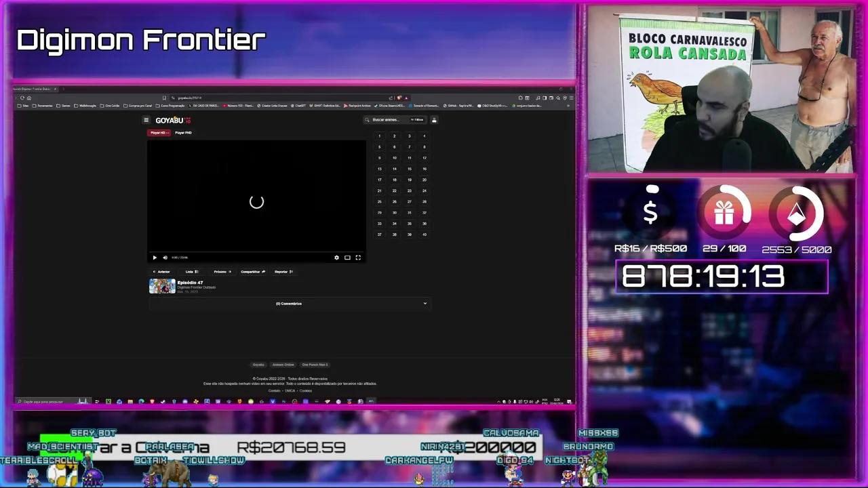
Task: Select Player HD tab
Action: coord(159,133)
